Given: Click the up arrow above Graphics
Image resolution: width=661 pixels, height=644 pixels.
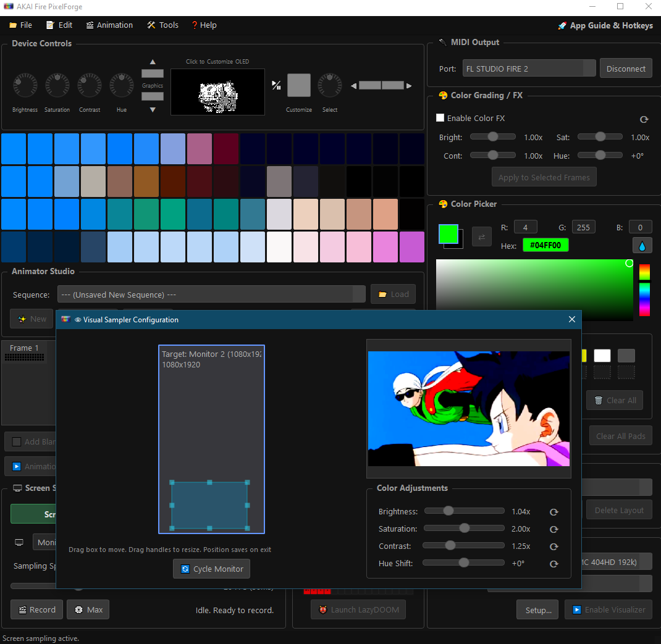Looking at the screenshot, I should click(x=153, y=62).
